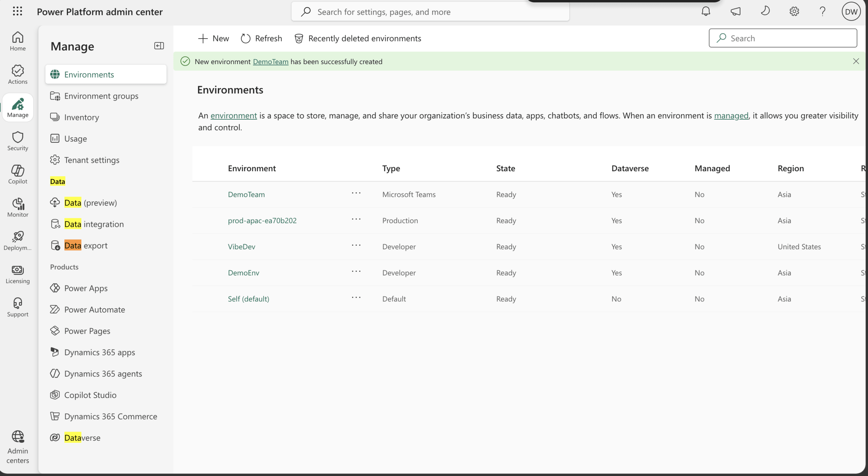
Task: Open Data (preview) menu item
Action: click(x=106, y=203)
